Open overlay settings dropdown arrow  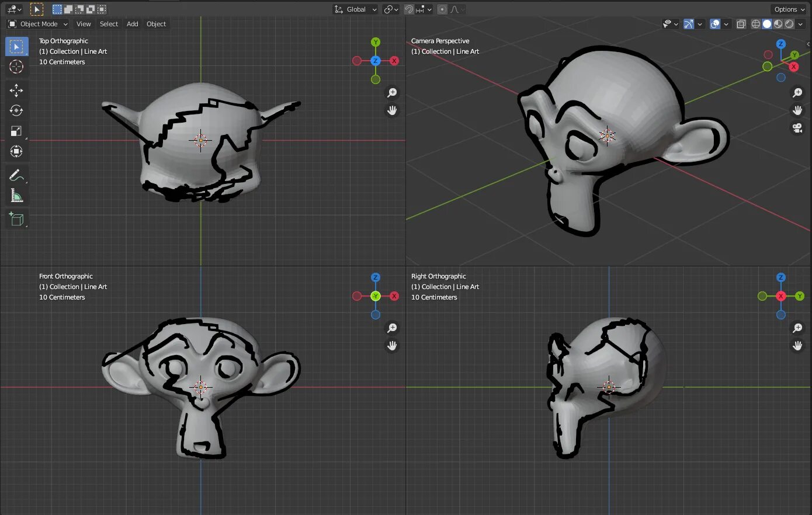pos(726,24)
